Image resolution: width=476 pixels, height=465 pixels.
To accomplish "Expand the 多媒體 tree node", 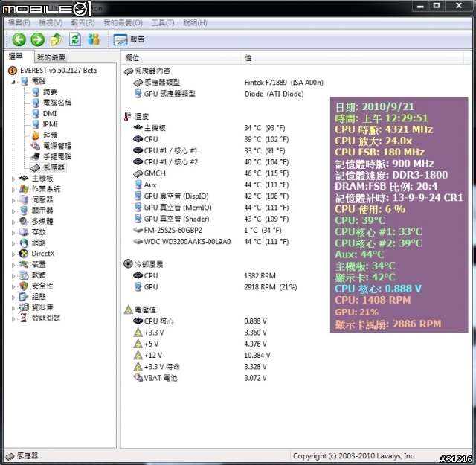I will point(13,222).
